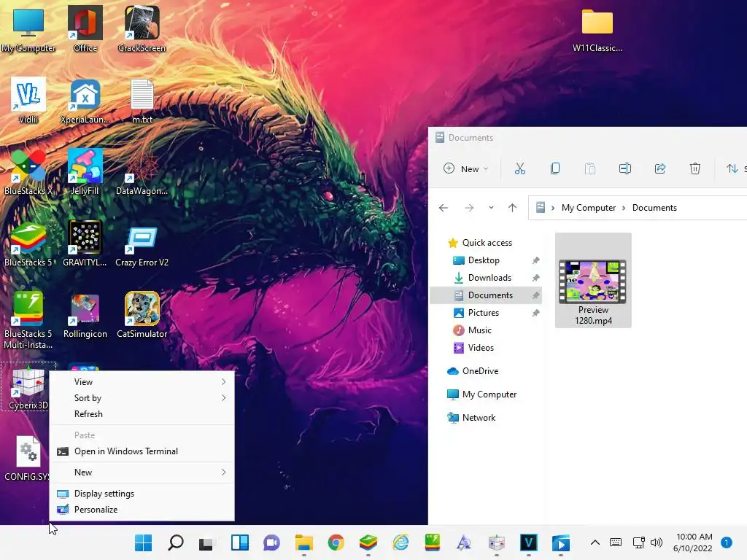Image resolution: width=747 pixels, height=560 pixels.
Task: Click the Sort icon in Documents toolbar
Action: tap(732, 168)
